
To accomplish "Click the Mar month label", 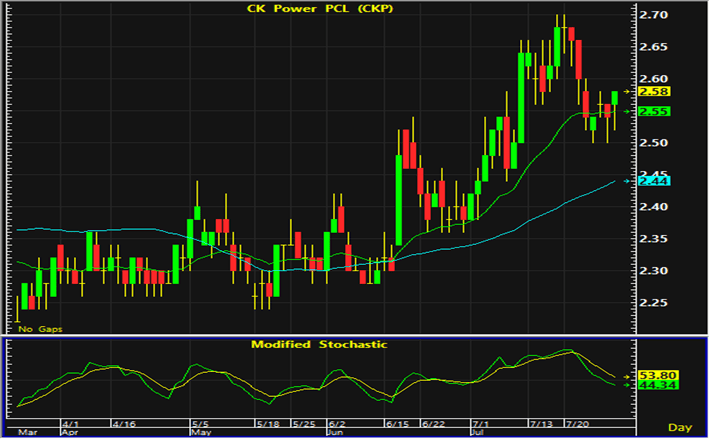I will point(28,432).
